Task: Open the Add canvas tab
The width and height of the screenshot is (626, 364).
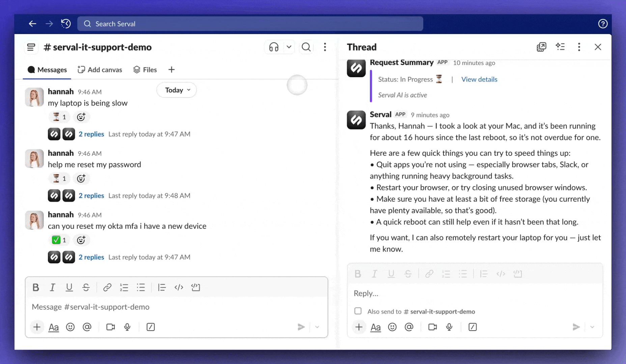Action: (100, 69)
